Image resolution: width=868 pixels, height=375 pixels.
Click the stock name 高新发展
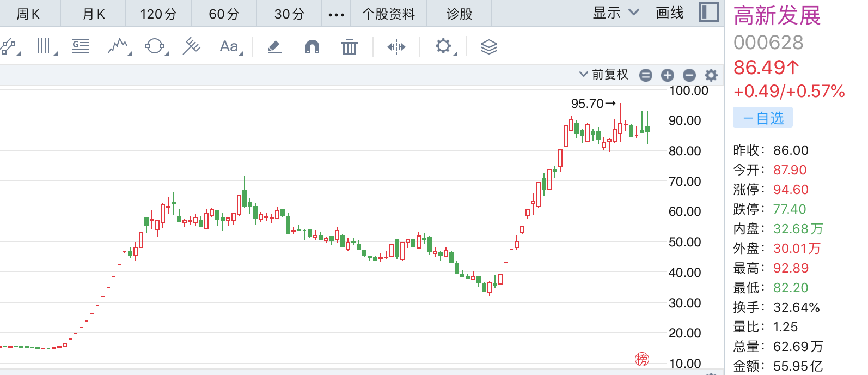777,15
